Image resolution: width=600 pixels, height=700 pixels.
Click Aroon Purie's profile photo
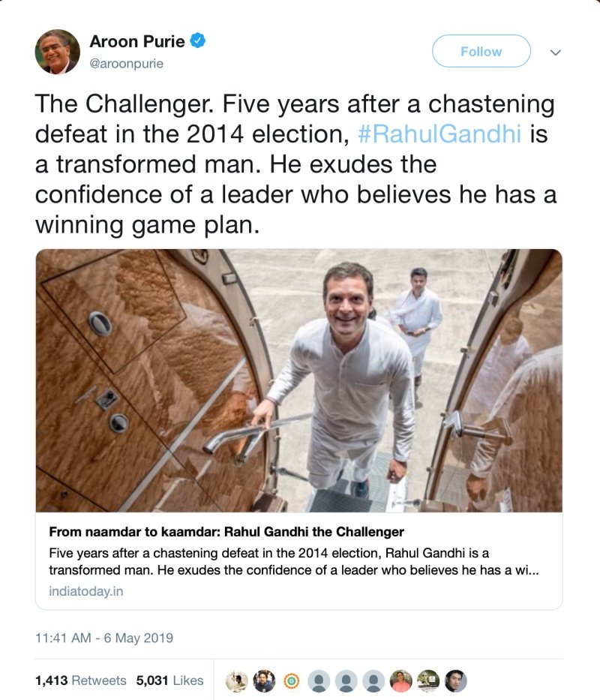coord(57,52)
